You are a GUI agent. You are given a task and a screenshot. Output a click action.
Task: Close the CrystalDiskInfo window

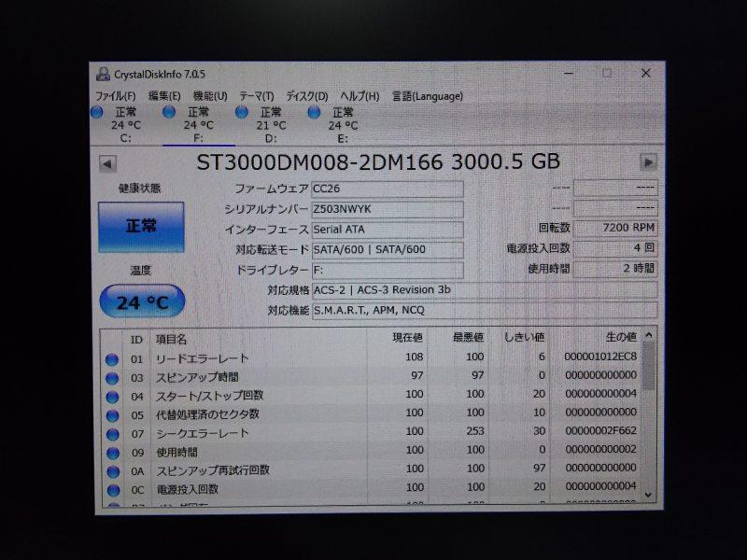click(x=645, y=73)
